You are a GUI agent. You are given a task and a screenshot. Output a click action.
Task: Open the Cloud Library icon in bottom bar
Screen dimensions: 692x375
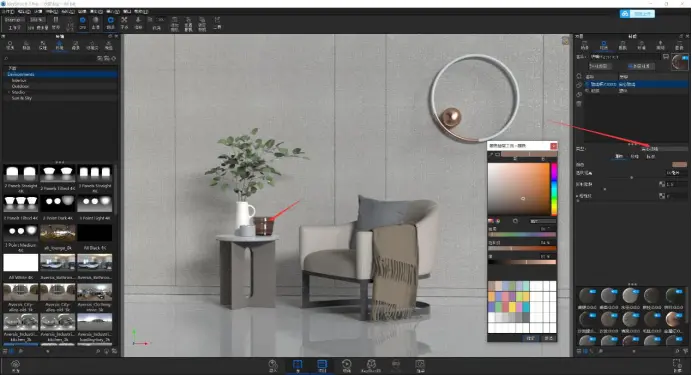(x=15, y=365)
